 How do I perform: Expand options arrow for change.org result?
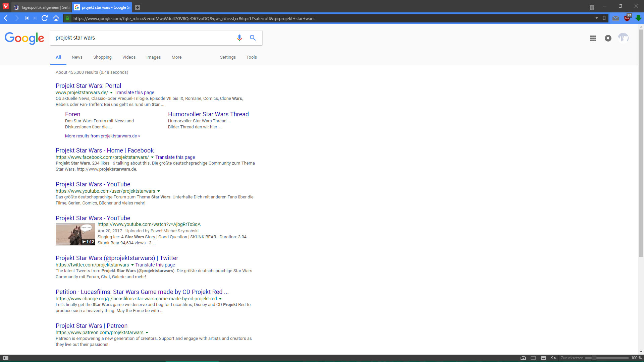pos(220,299)
